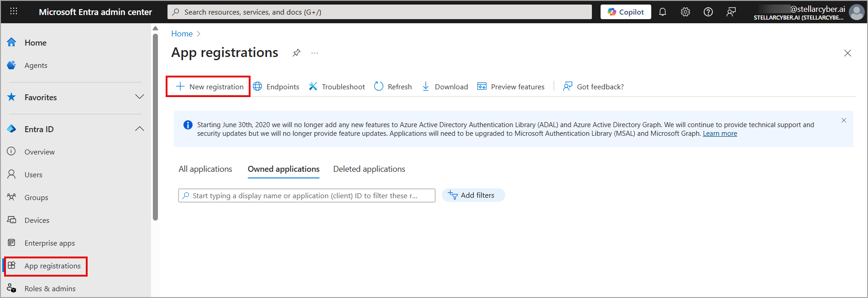Open the notifications bell icon
The image size is (868, 298).
tap(663, 12)
